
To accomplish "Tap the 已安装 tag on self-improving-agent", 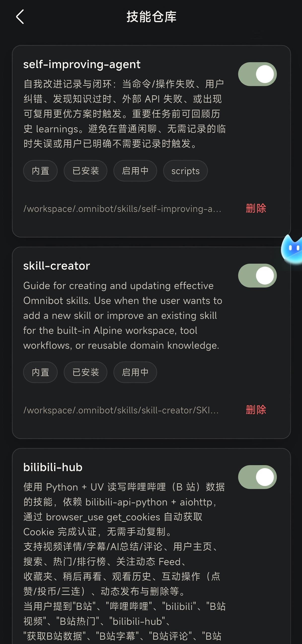I will coord(86,171).
